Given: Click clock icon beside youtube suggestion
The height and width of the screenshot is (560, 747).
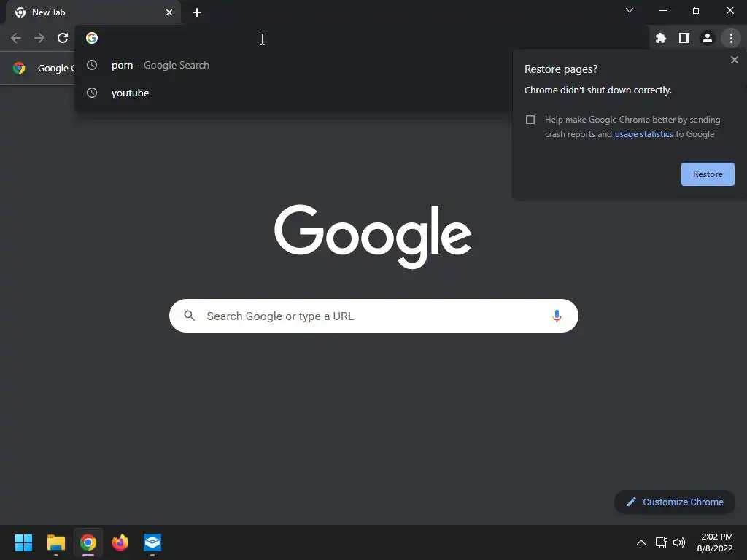Looking at the screenshot, I should point(92,93).
